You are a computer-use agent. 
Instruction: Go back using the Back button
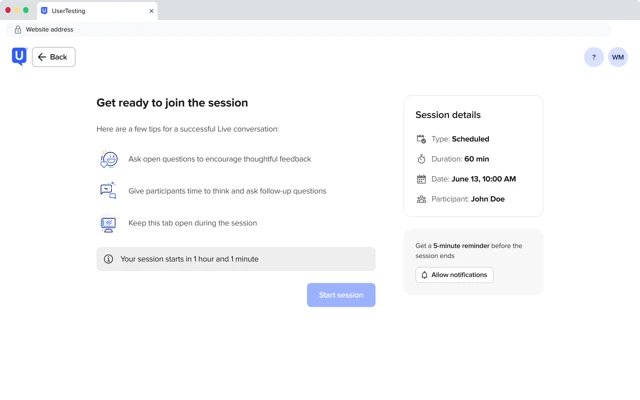point(54,57)
